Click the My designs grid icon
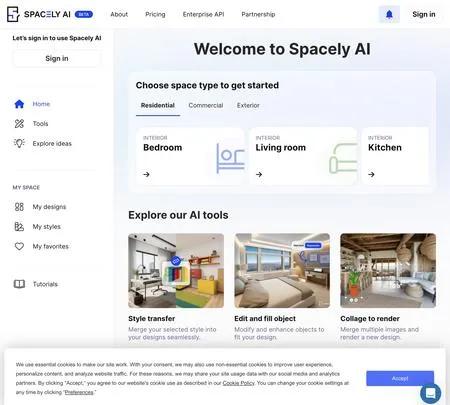This screenshot has width=450, height=405. (x=19, y=207)
